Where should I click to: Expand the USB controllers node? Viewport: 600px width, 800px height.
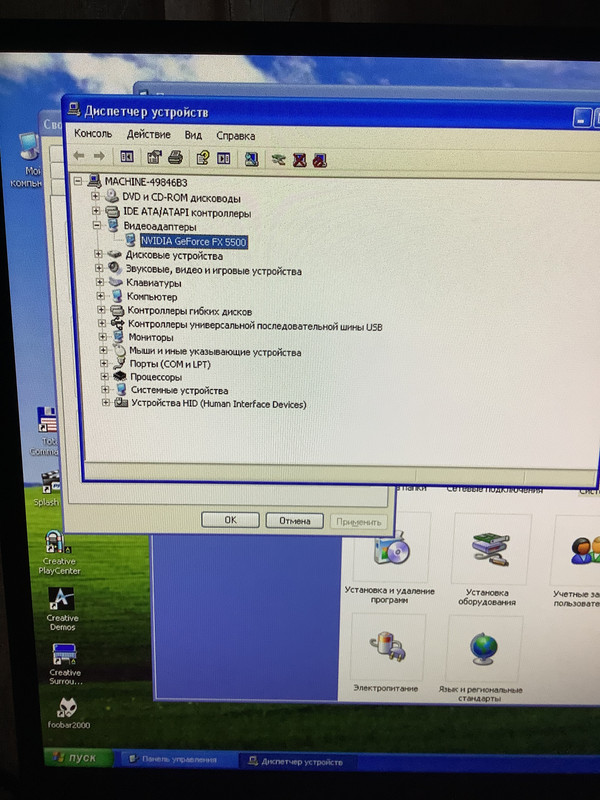click(x=102, y=323)
